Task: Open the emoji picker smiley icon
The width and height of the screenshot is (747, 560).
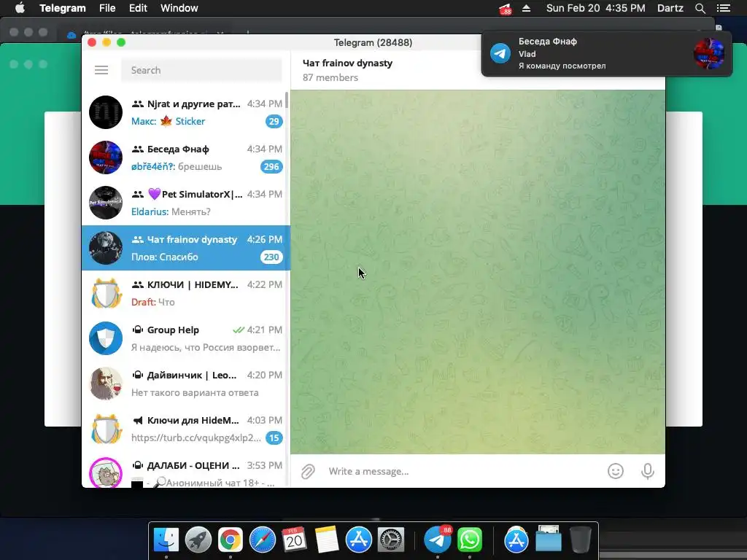Action: tap(616, 471)
